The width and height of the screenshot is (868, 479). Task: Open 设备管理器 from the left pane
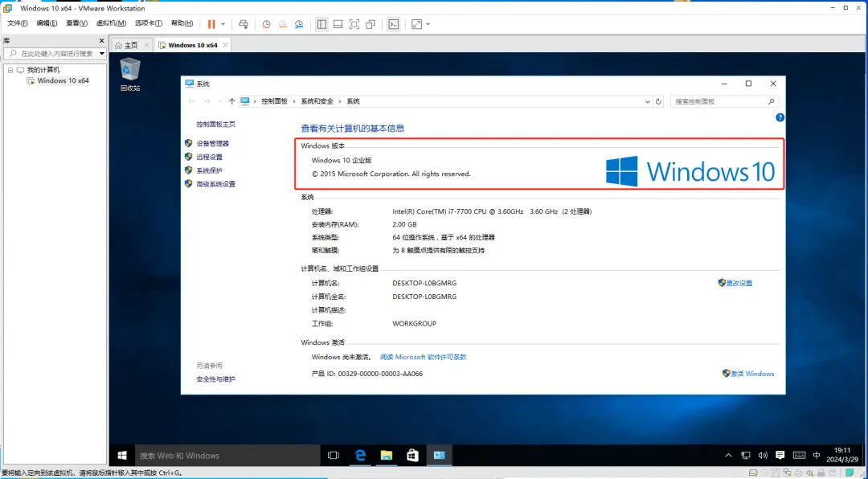coord(212,143)
